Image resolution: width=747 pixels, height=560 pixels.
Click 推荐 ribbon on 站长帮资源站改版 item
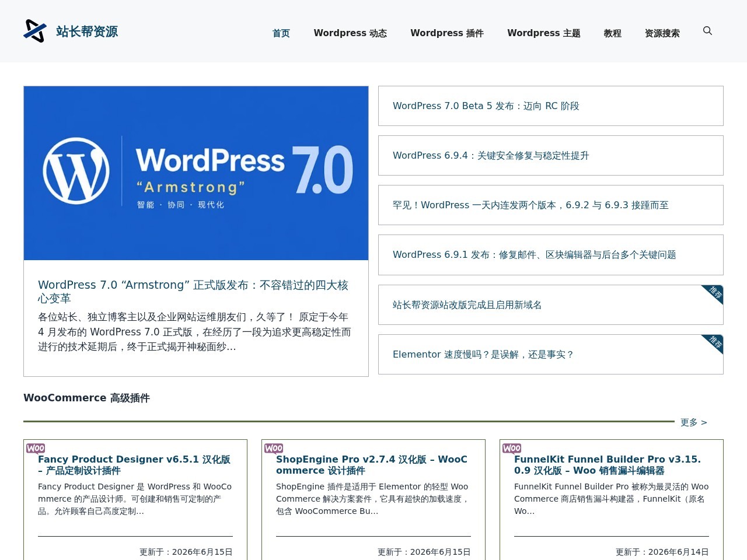[x=714, y=294]
